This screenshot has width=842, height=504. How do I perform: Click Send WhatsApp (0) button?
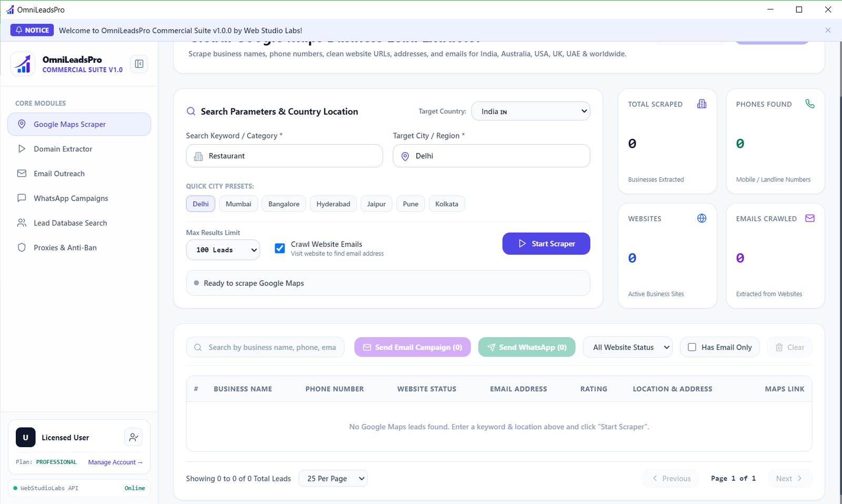pyautogui.click(x=527, y=347)
